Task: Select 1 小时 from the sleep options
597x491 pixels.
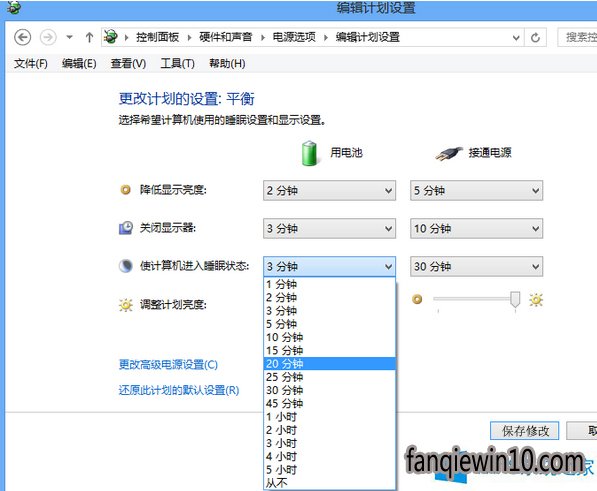Action: [x=330, y=417]
